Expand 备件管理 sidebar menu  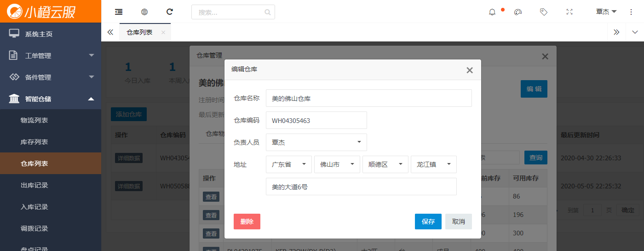tap(51, 77)
